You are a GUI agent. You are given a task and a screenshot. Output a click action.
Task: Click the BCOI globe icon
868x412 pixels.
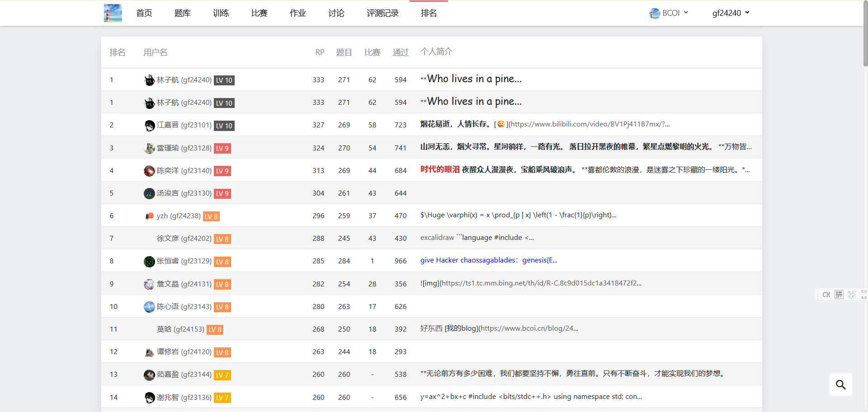[655, 14]
